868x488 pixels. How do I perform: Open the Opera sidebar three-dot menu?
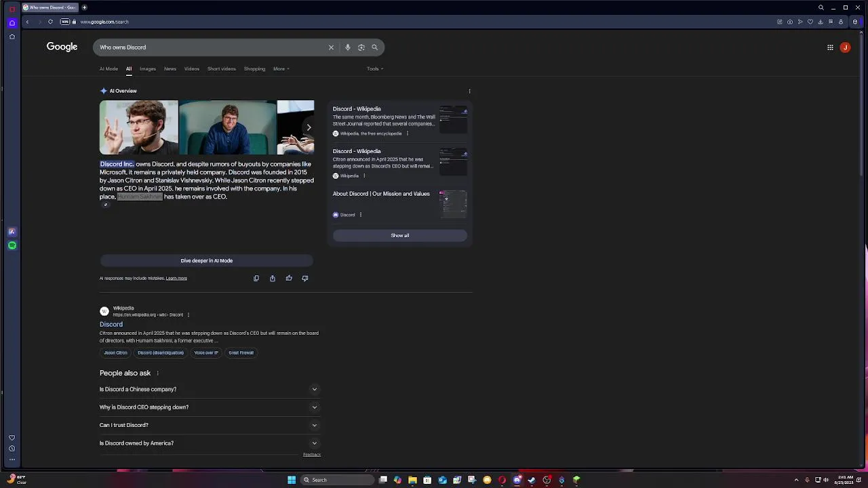click(x=12, y=460)
